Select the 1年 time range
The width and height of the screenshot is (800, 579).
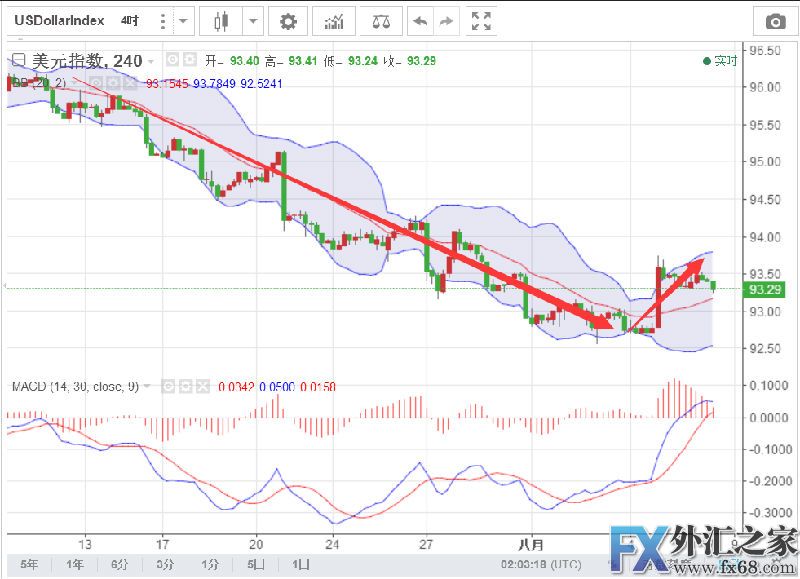74,564
